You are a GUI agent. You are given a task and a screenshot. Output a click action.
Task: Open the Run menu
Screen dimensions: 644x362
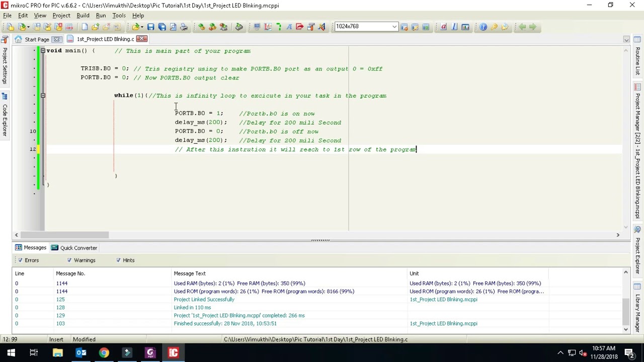(x=101, y=16)
